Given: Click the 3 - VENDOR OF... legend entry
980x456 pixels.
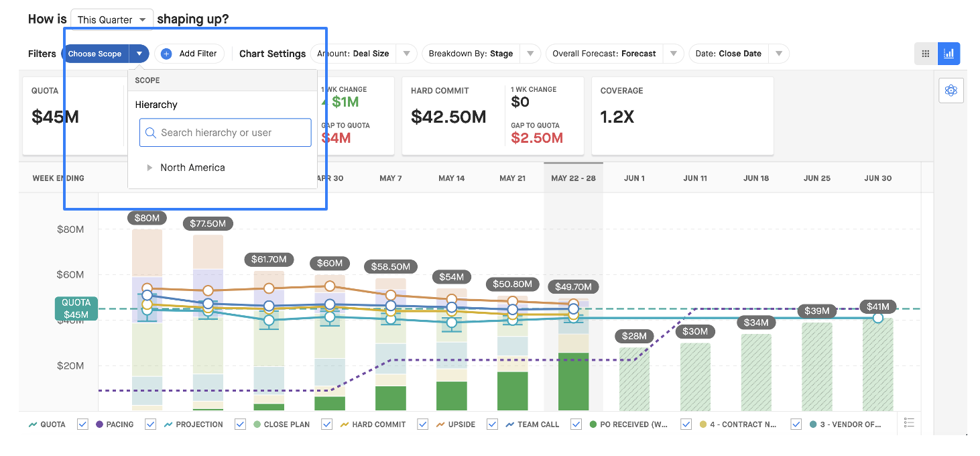Looking at the screenshot, I should 845,424.
